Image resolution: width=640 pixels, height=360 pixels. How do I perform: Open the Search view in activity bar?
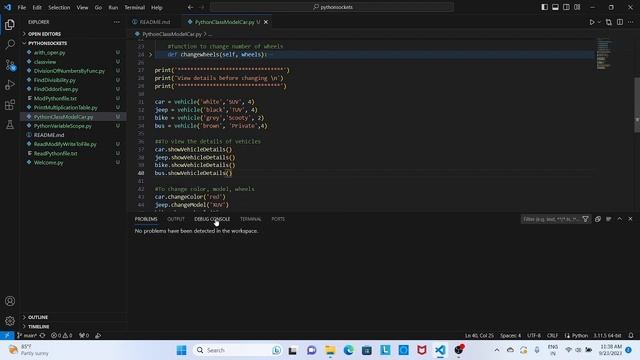[x=10, y=44]
